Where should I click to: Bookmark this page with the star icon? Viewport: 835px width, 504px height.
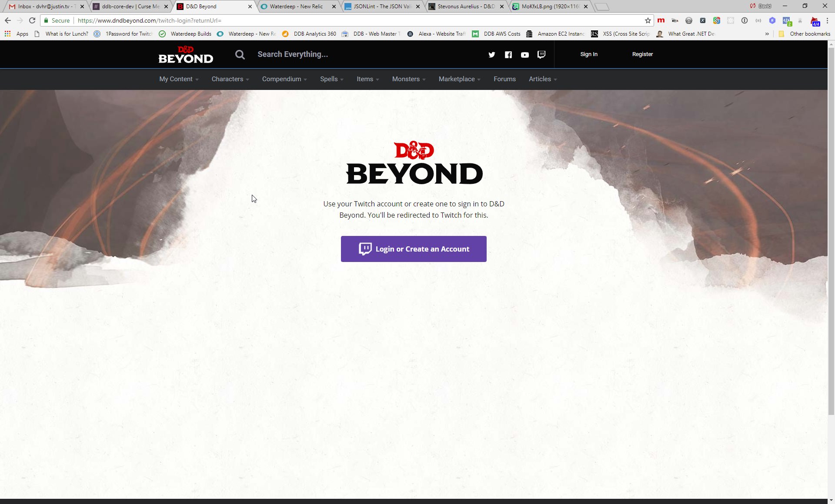648,20
